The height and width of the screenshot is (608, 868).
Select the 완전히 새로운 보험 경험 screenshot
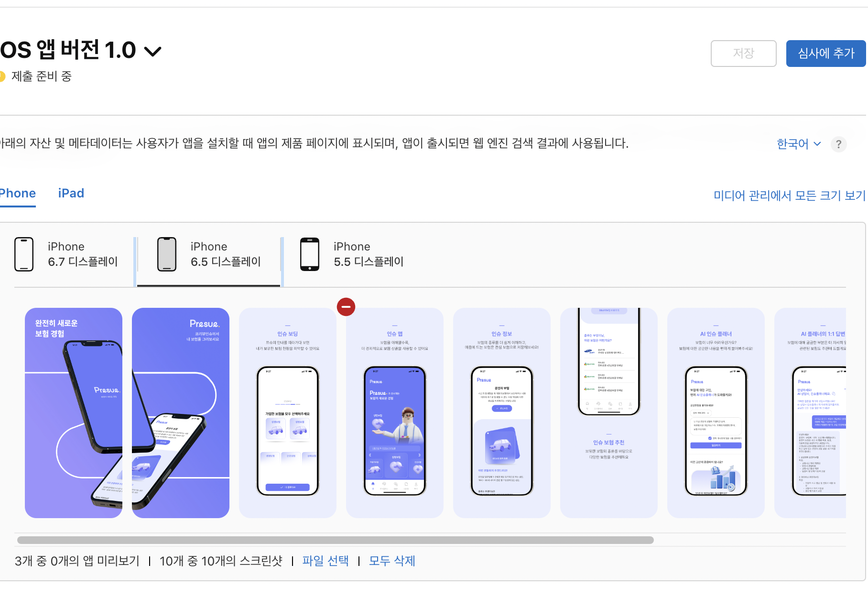pos(74,413)
